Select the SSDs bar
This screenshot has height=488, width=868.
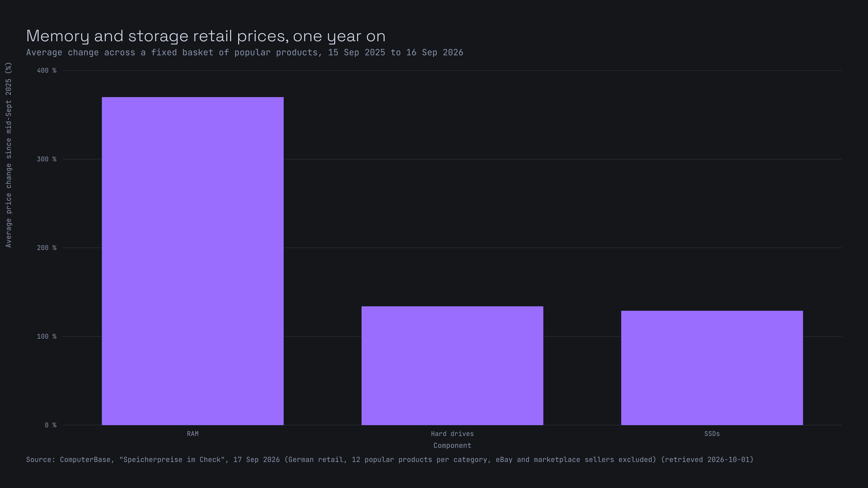coord(712,368)
